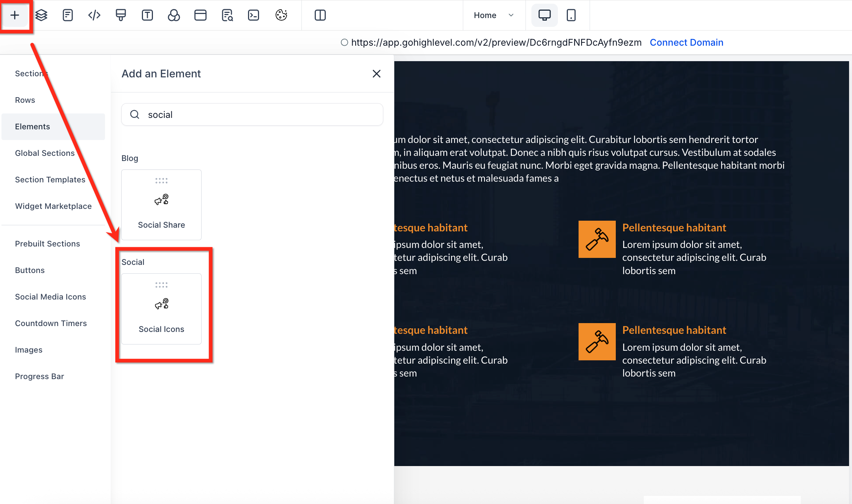Click the plus add element icon
The image size is (852, 504).
point(15,15)
